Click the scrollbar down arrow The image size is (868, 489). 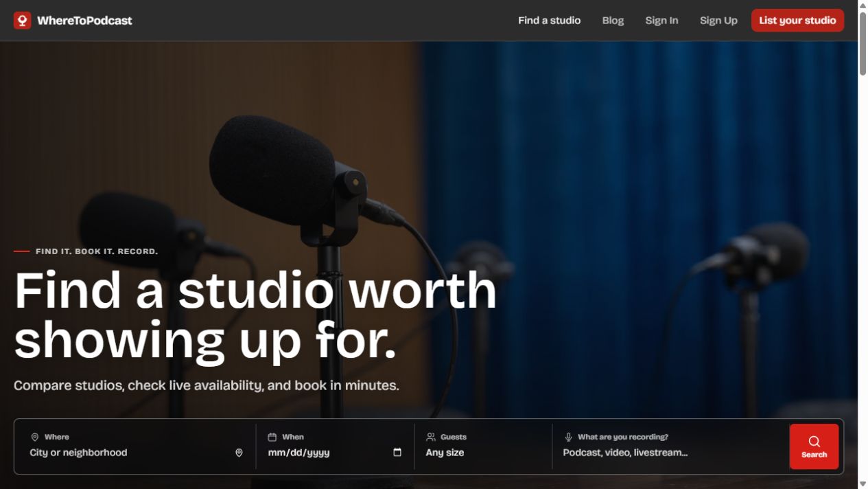point(863,484)
